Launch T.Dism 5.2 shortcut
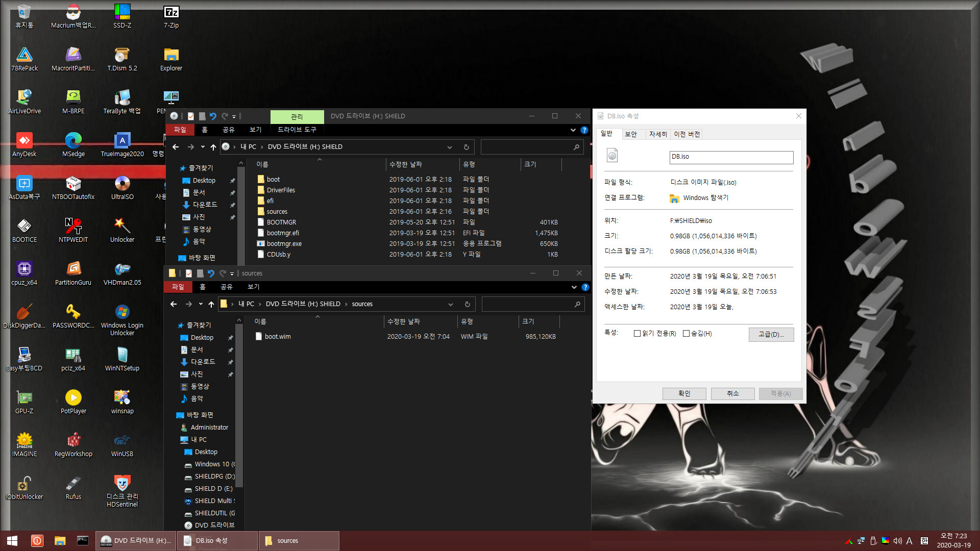Screen dimensions: 980x551 coord(122,59)
